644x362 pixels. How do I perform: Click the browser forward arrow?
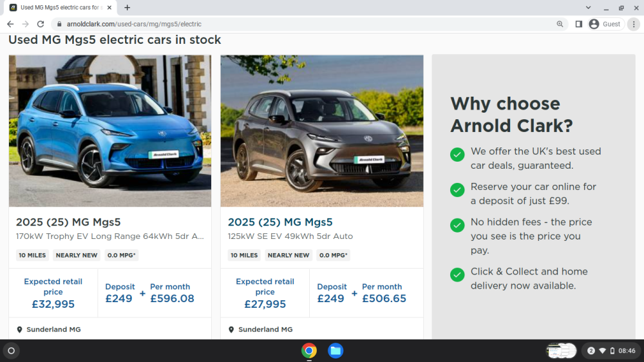point(26,24)
